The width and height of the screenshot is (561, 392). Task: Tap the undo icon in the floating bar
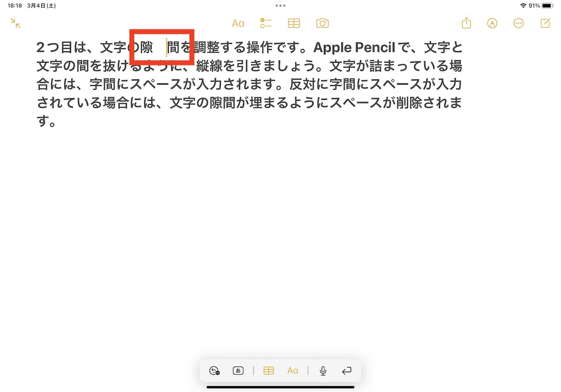[214, 371]
